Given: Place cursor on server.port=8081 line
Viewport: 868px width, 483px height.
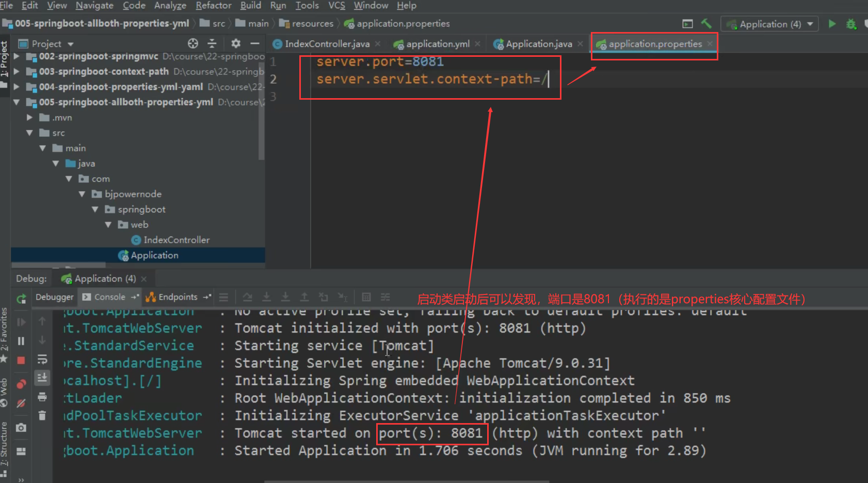Looking at the screenshot, I should coord(380,61).
